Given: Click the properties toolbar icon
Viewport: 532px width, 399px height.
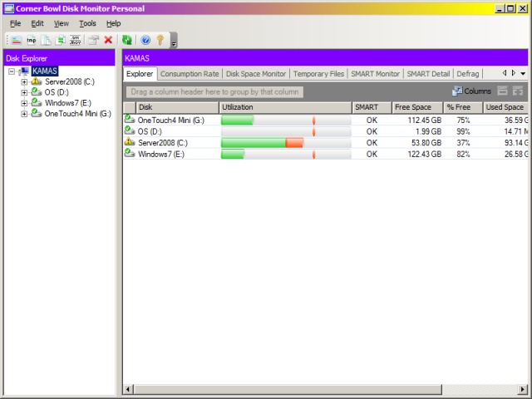Looking at the screenshot, I should coord(93,40).
